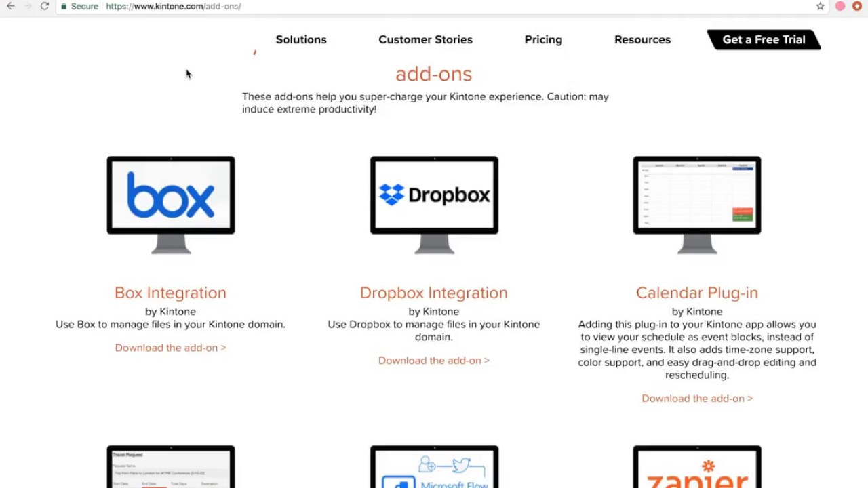Click the Dropbox logo monitor image

434,205
